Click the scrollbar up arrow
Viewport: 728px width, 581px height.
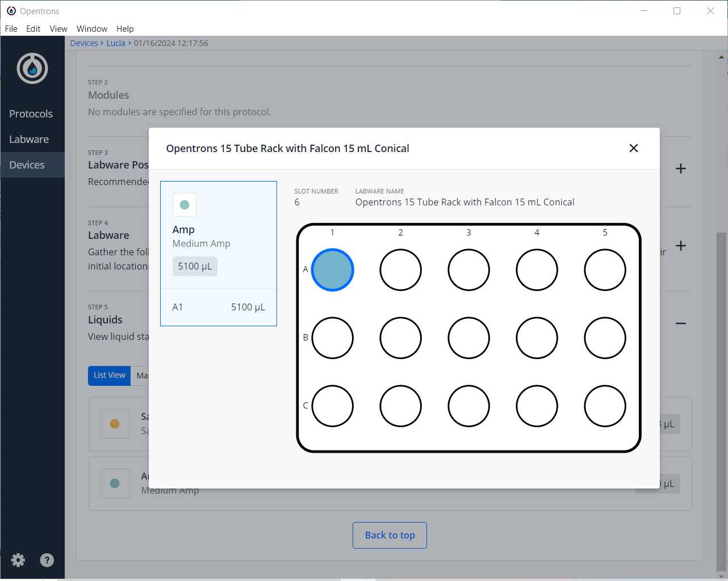[x=721, y=57]
